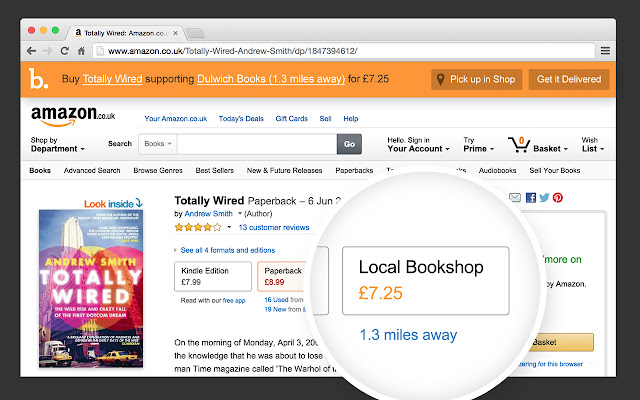This screenshot has width=640, height=400.
Task: Reload the page with refresh icon
Action: point(64,51)
